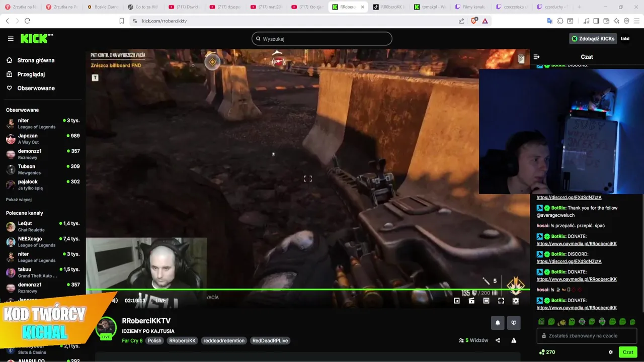Screen dimensions: 644x362
Task: Open followed channel Tubson
Action: (x=43, y=169)
